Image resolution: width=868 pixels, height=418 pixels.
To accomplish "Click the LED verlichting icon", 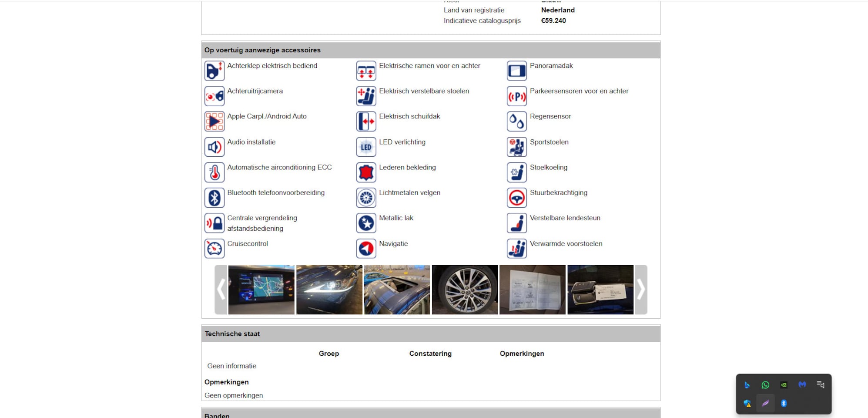I will coord(366,147).
